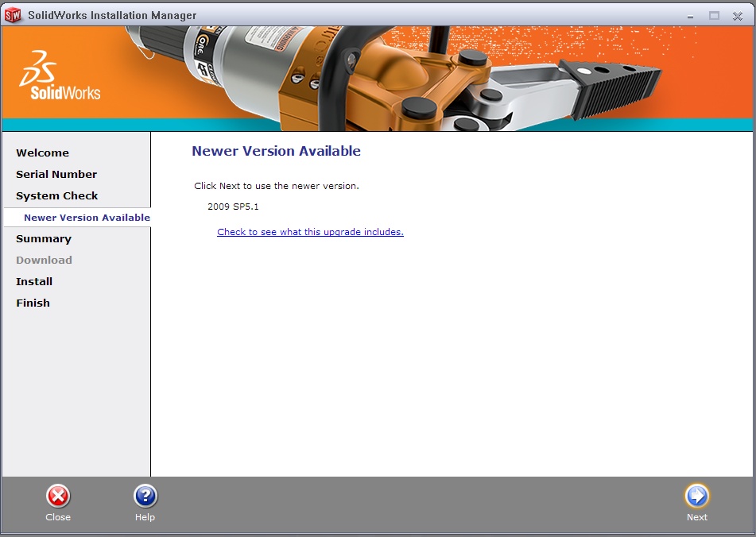Screen dimensions: 756x537
Task: Go to the Welcome step
Action: (42, 153)
